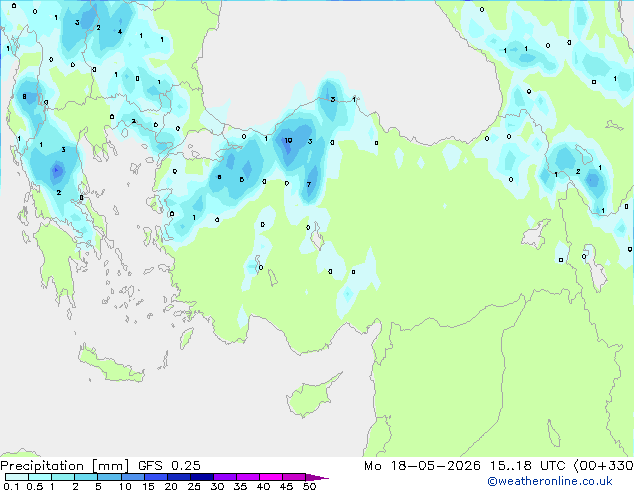Click the 20–25 mm legend swatch
Image resolution: width=634 pixels, height=490 pixels.
178,477
